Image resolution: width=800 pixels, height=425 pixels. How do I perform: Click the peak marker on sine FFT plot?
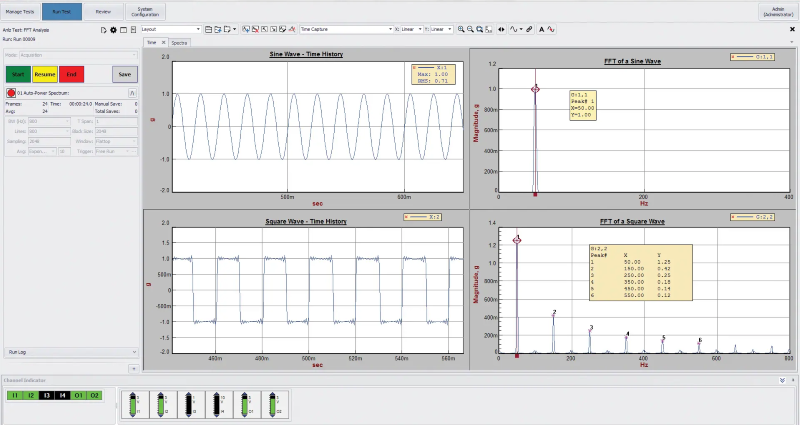[x=536, y=89]
